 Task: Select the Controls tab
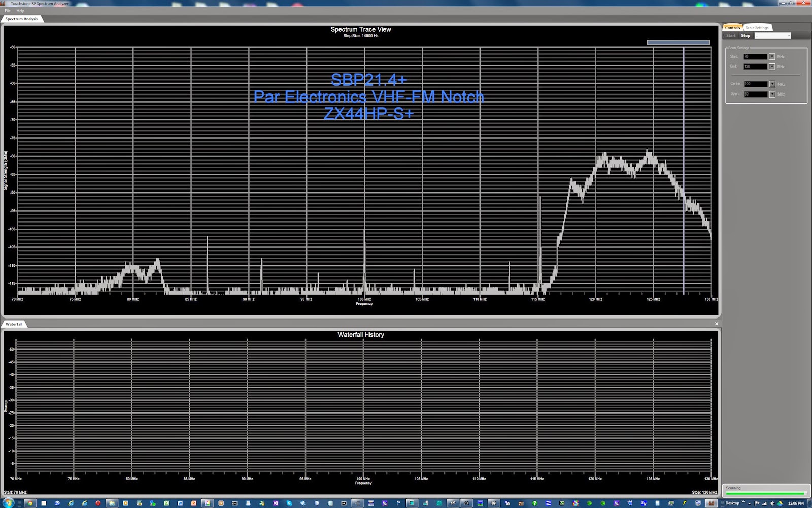pos(732,28)
